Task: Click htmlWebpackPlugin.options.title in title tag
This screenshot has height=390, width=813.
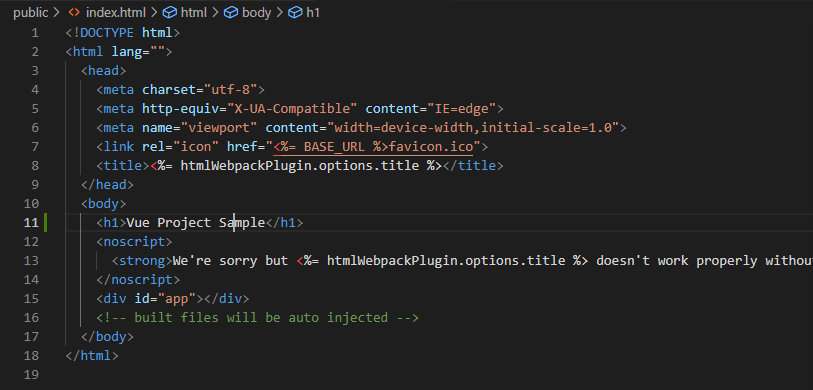Action: point(299,166)
